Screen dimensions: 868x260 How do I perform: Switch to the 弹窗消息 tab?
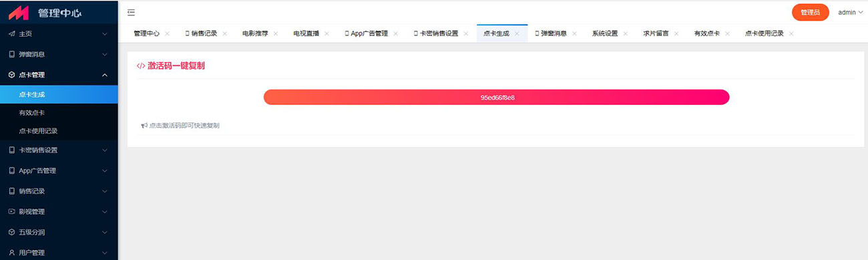[x=550, y=33]
